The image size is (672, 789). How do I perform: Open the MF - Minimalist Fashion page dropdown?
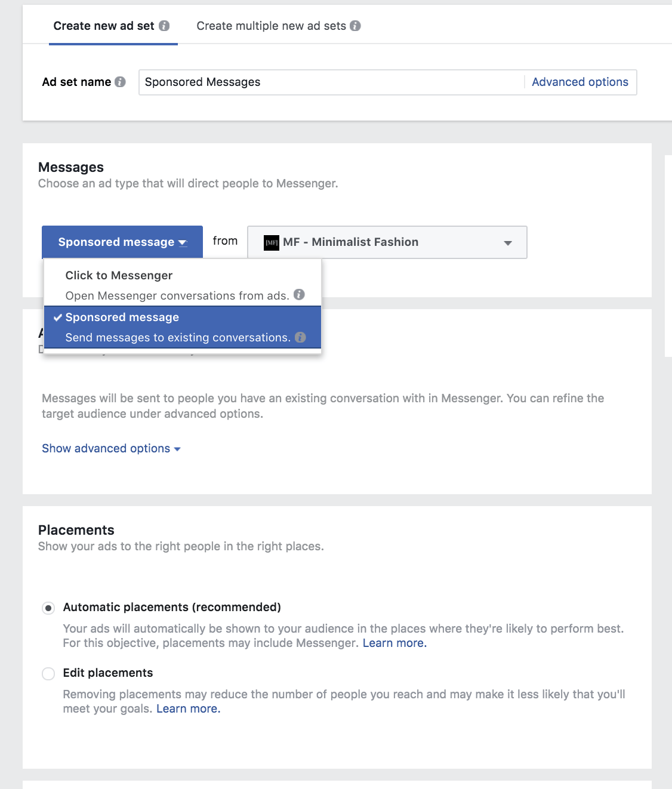[387, 242]
